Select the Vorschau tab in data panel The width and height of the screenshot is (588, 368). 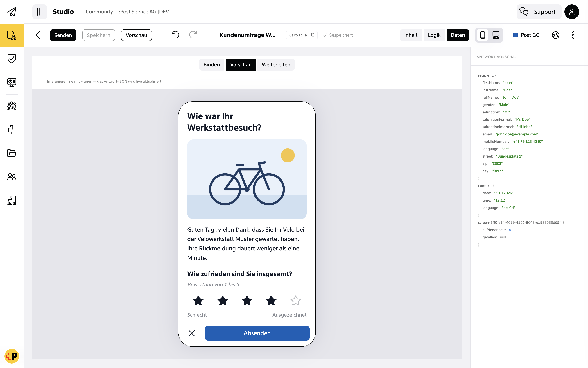tap(241, 65)
